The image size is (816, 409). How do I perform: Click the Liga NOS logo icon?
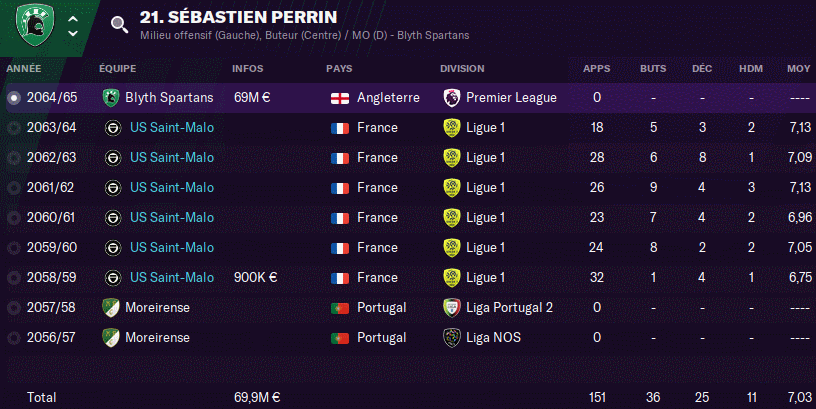452,338
